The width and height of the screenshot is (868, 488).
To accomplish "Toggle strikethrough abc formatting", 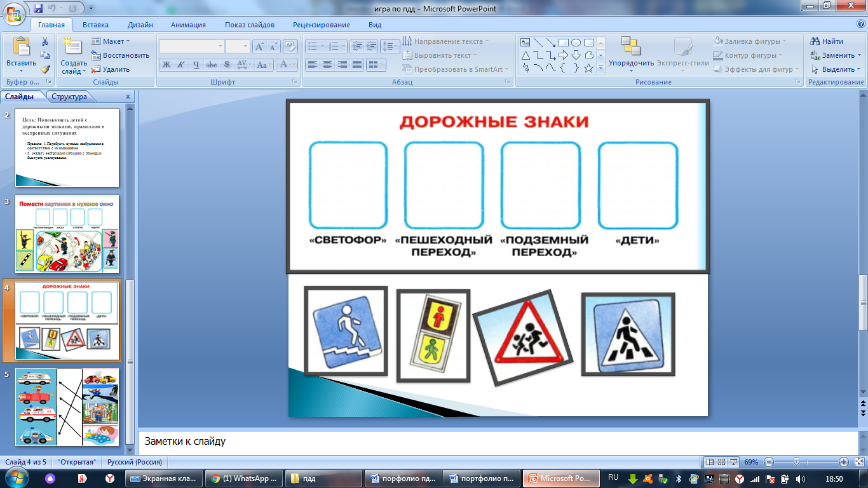I will coord(212,64).
